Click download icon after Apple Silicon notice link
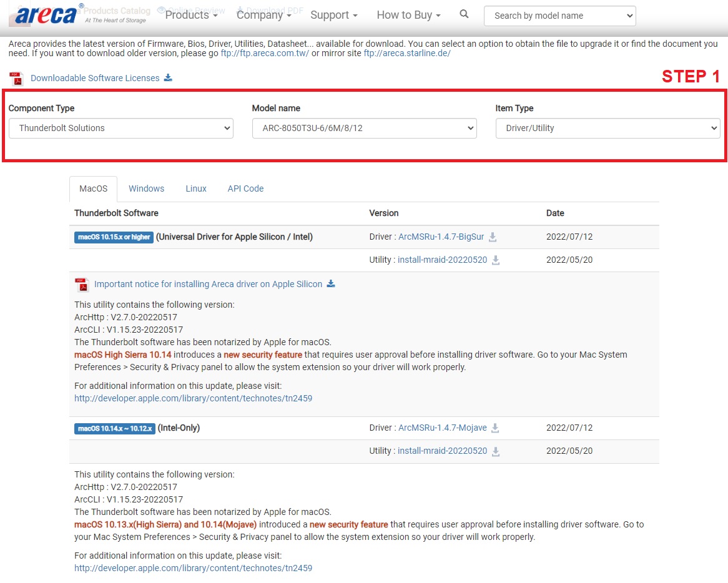Image resolution: width=728 pixels, height=583 pixels. 330,283
